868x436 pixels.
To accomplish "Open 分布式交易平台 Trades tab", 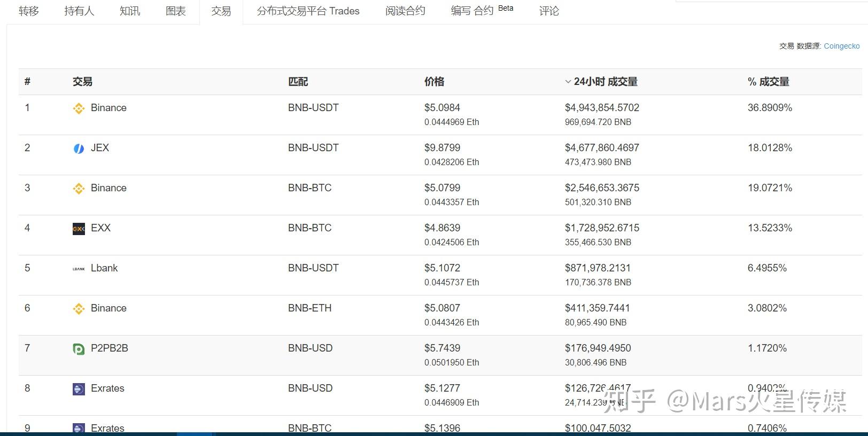I will tap(308, 11).
